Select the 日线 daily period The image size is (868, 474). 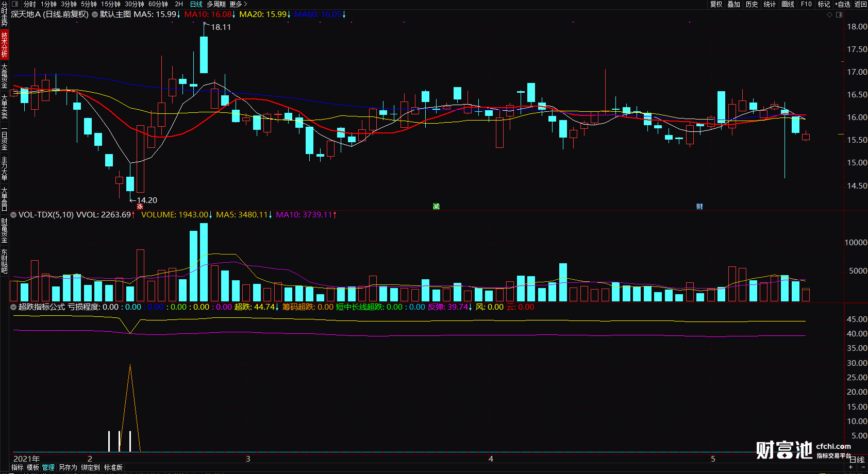pyautogui.click(x=196, y=4)
